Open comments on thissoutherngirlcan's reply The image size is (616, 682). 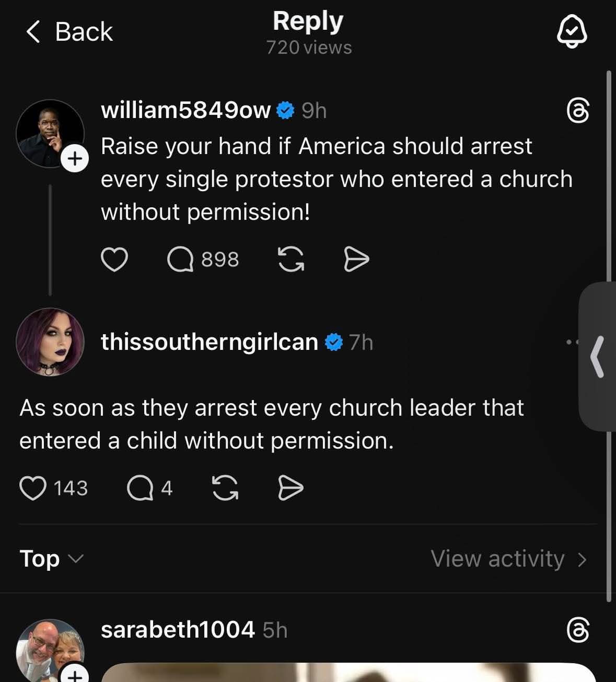point(150,488)
